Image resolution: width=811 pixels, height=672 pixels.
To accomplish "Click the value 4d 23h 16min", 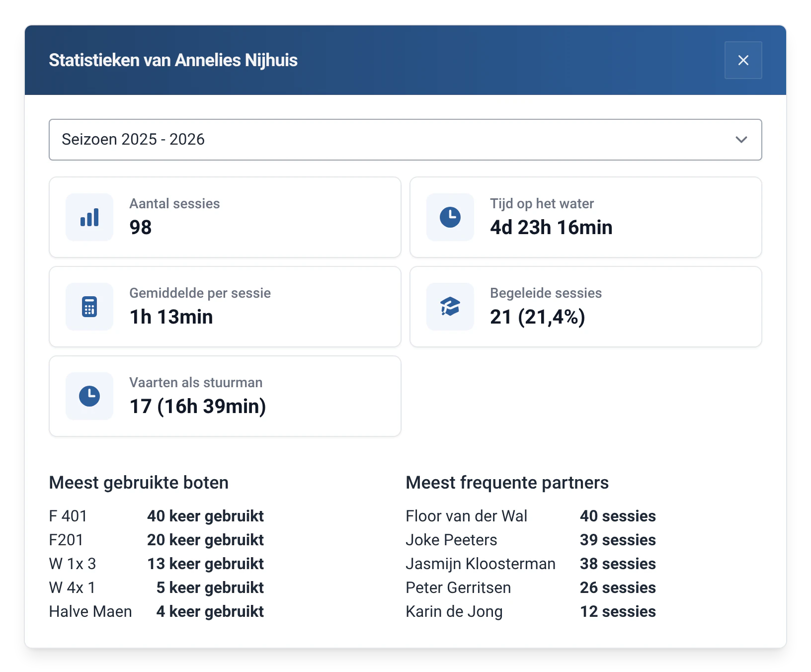I will [551, 228].
